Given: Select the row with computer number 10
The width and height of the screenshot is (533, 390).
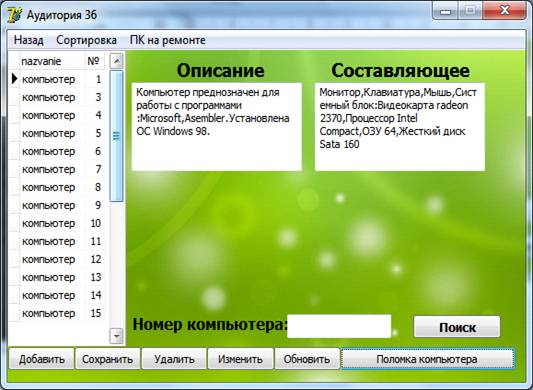Looking at the screenshot, I should (57, 223).
